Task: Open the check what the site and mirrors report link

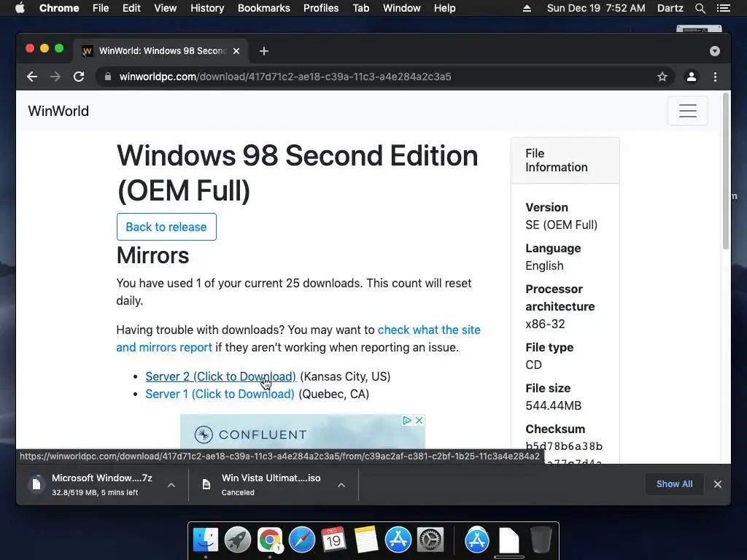Action: 298,338
